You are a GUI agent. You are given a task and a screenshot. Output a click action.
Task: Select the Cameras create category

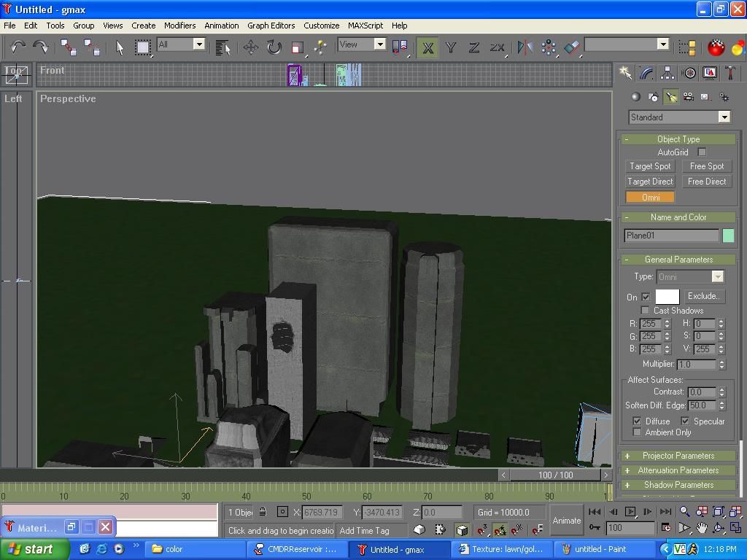coord(689,97)
